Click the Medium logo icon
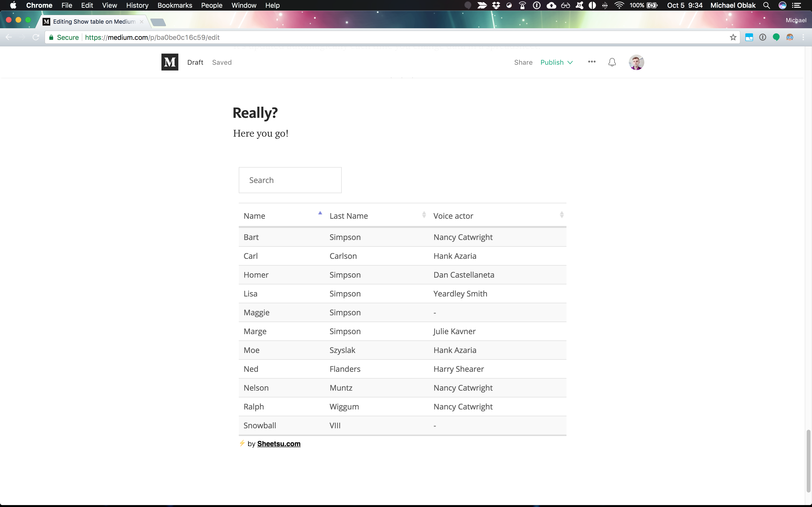Screen dimensions: 812x507 click(x=169, y=62)
